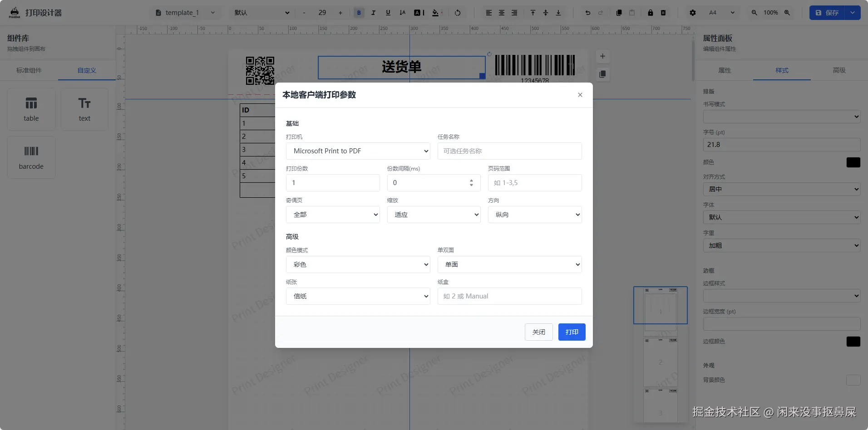
Task: Increase the copy interval (ms) stepper
Action: pyautogui.click(x=471, y=180)
